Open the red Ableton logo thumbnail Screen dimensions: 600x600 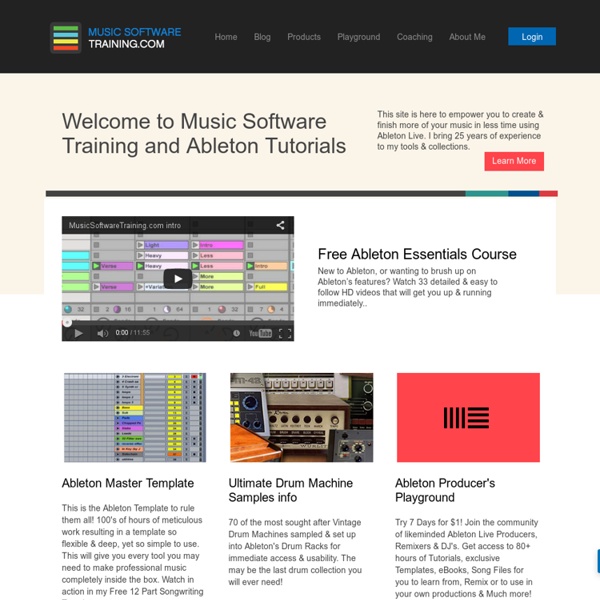point(468,417)
